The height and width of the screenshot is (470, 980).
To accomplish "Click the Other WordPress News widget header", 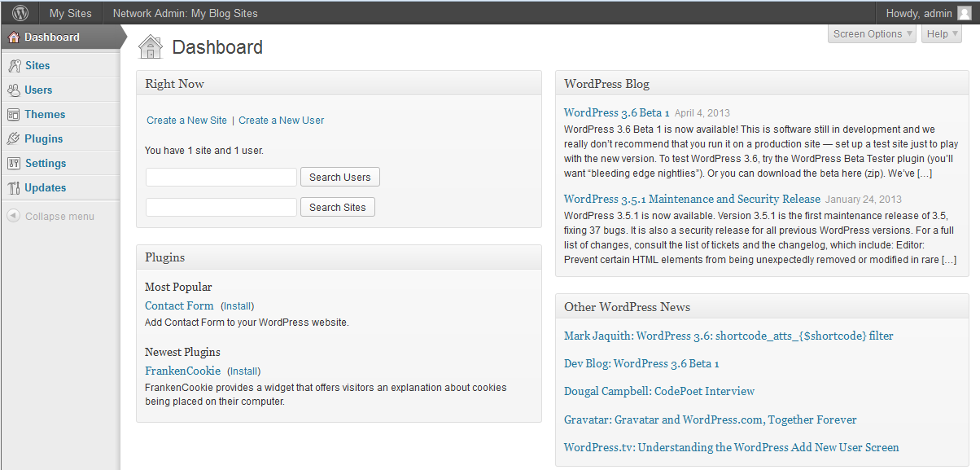I will (x=762, y=306).
